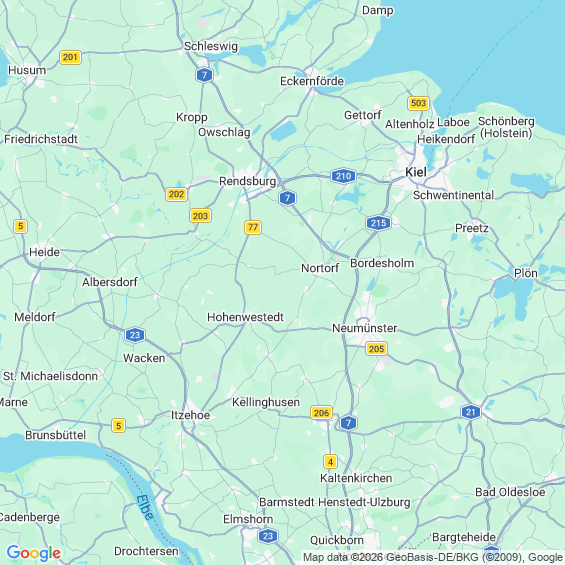Click the blue 215 highway shield

378,223
